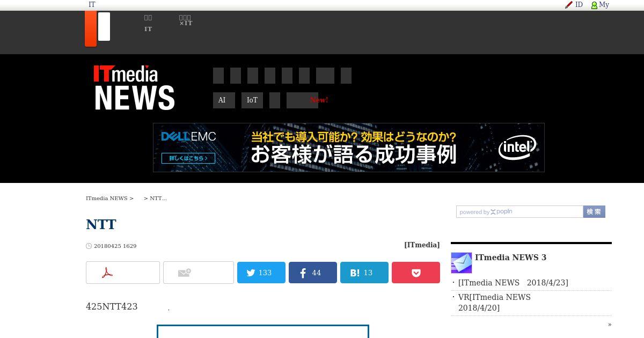Open the IoT category tab
This screenshot has height=338, width=644.
[x=252, y=100]
